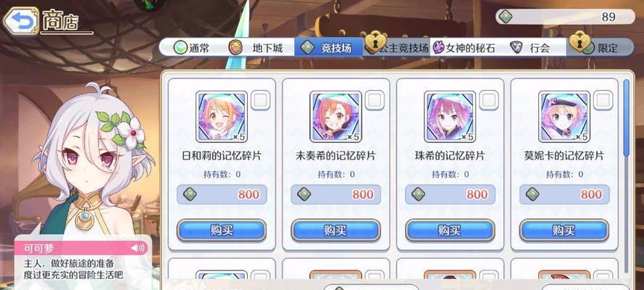Tap the lock icon on 公主竞技场 tab
644x290 pixels.
pyautogui.click(x=375, y=43)
